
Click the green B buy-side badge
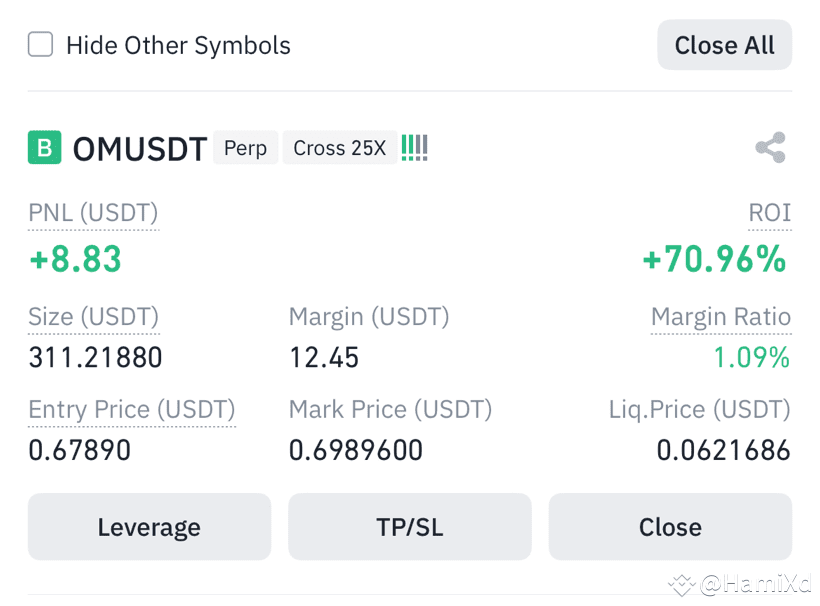pyautogui.click(x=44, y=147)
